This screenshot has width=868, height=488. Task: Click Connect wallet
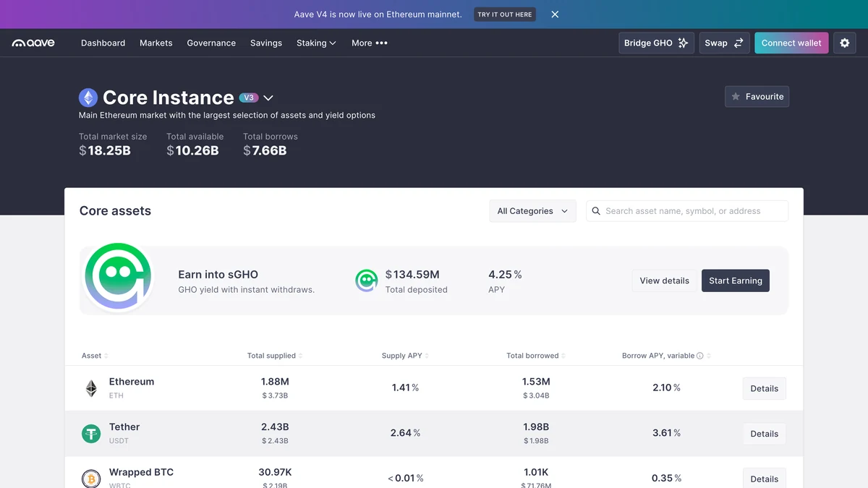click(x=791, y=43)
